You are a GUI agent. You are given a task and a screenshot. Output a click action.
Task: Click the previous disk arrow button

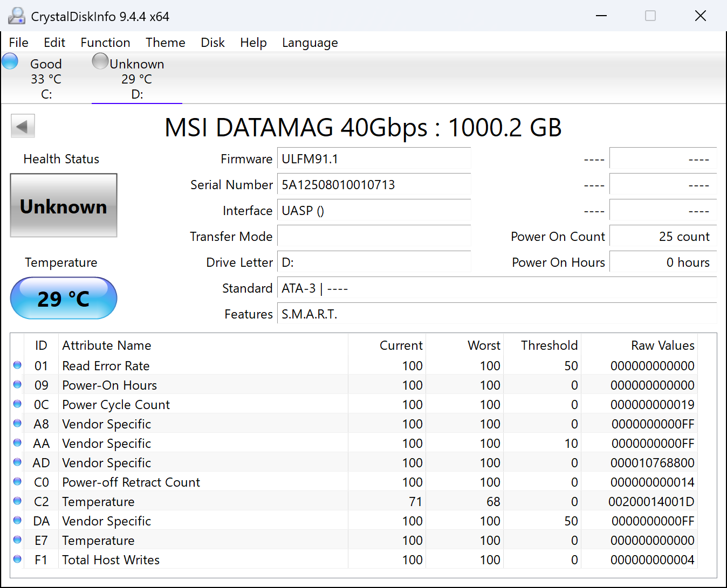(x=23, y=127)
